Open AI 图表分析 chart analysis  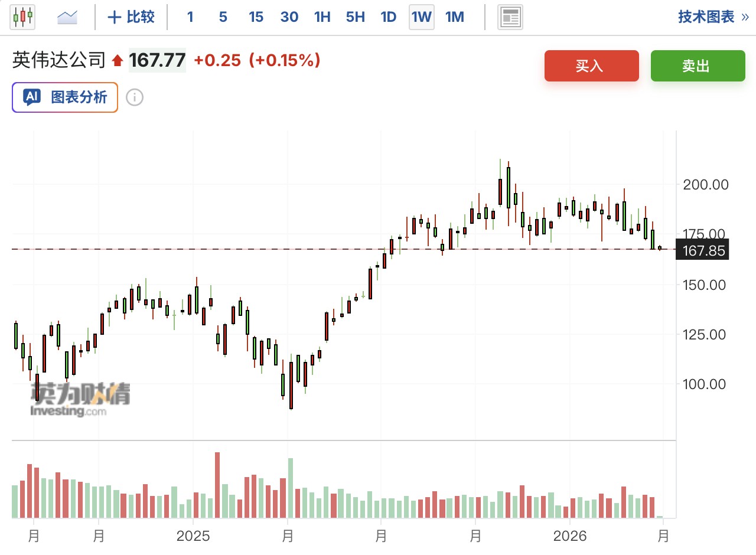tap(65, 97)
